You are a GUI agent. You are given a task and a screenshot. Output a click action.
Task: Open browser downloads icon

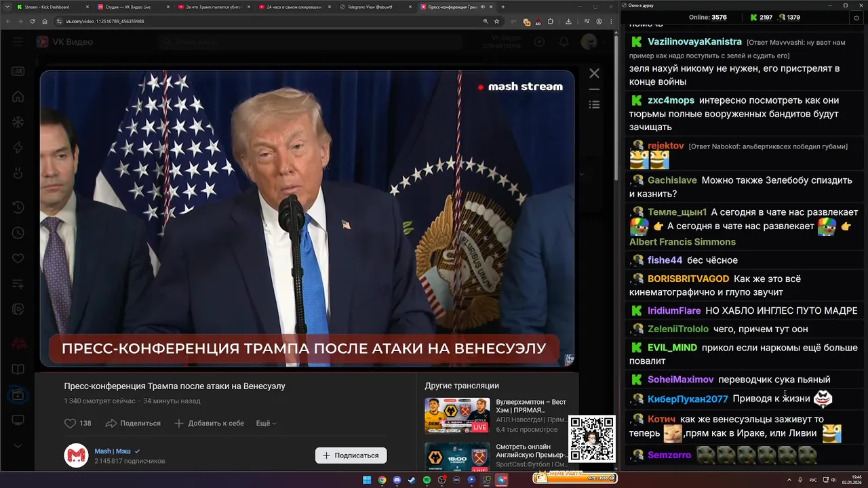568,21
